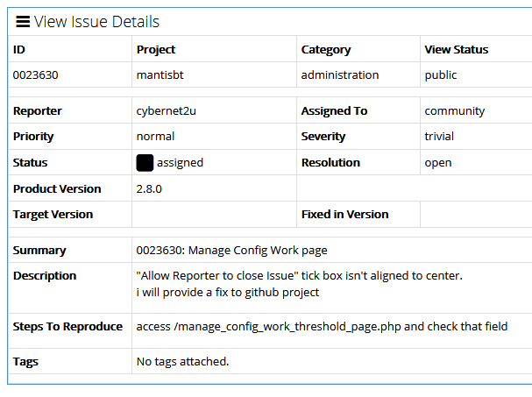The width and height of the screenshot is (532, 397).
Task: Click the list icon beside View Issue Details
Action: point(24,22)
